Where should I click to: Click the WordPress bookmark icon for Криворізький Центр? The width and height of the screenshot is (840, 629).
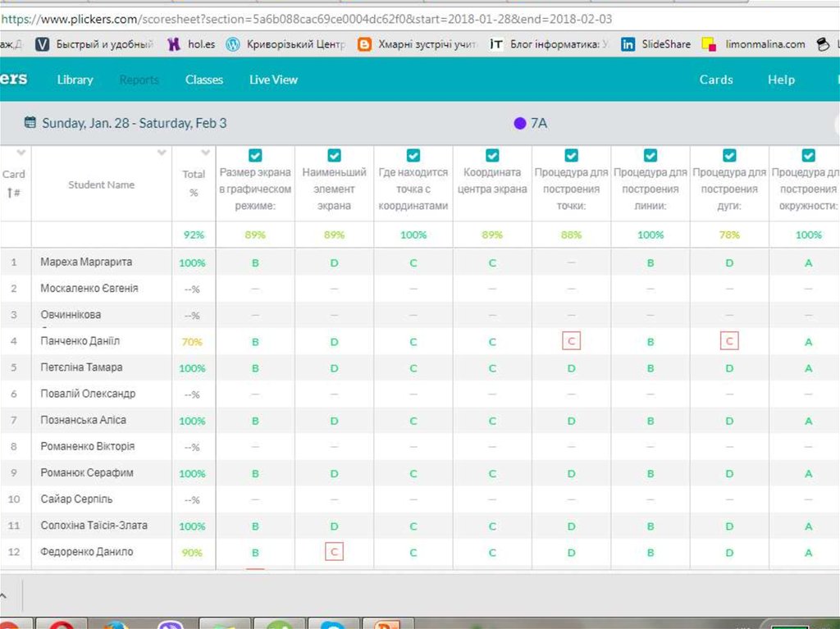(x=233, y=44)
